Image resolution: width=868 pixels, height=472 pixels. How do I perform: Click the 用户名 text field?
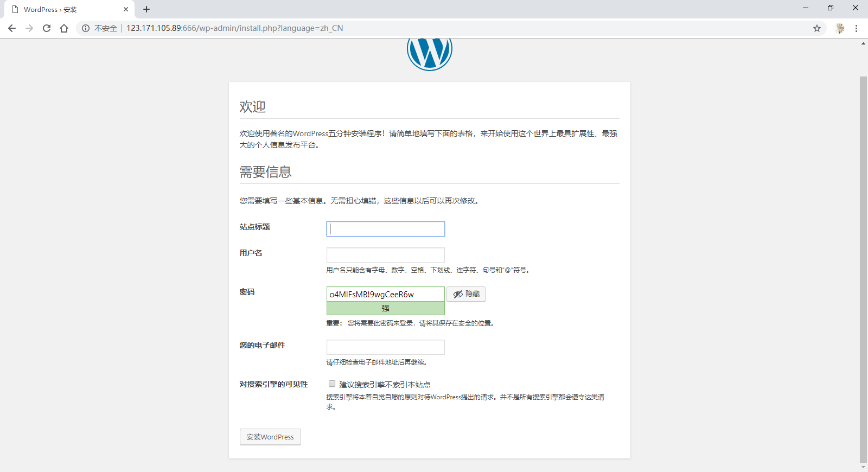point(385,255)
